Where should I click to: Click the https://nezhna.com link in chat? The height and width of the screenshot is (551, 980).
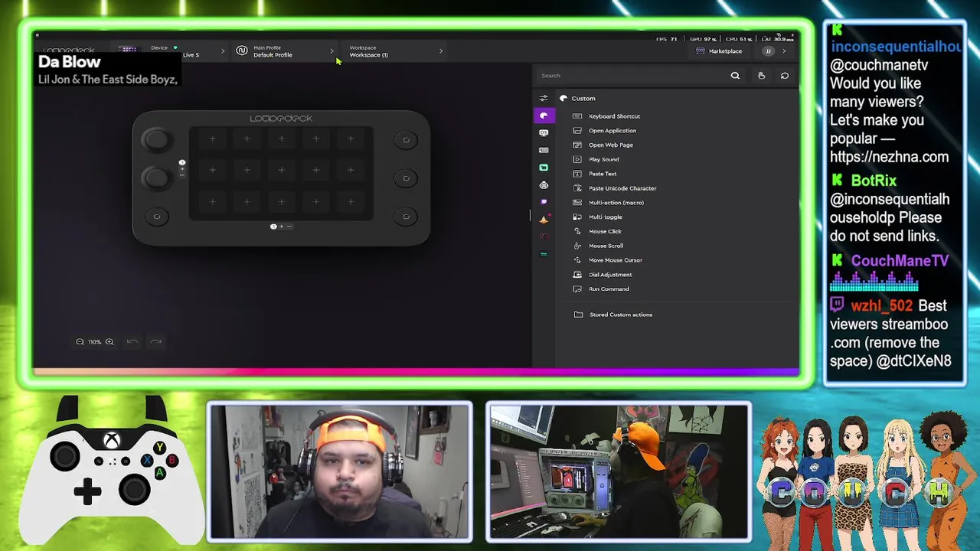click(x=889, y=157)
